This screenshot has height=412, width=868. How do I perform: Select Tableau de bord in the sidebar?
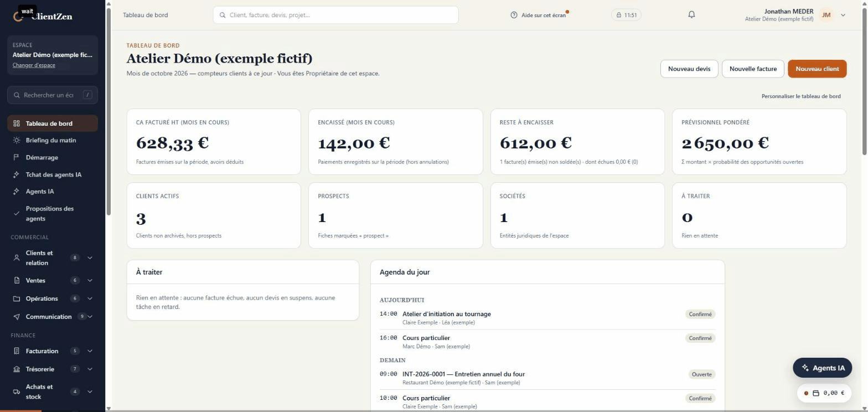[x=53, y=123]
